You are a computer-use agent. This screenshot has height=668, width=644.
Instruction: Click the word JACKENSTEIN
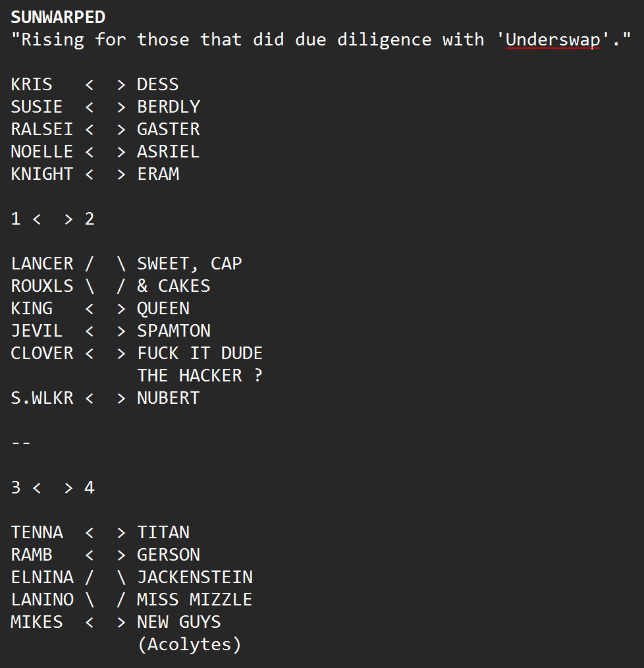click(x=194, y=577)
